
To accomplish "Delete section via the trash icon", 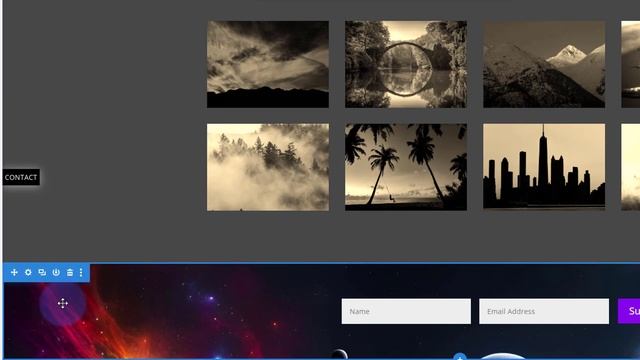I will click(70, 272).
